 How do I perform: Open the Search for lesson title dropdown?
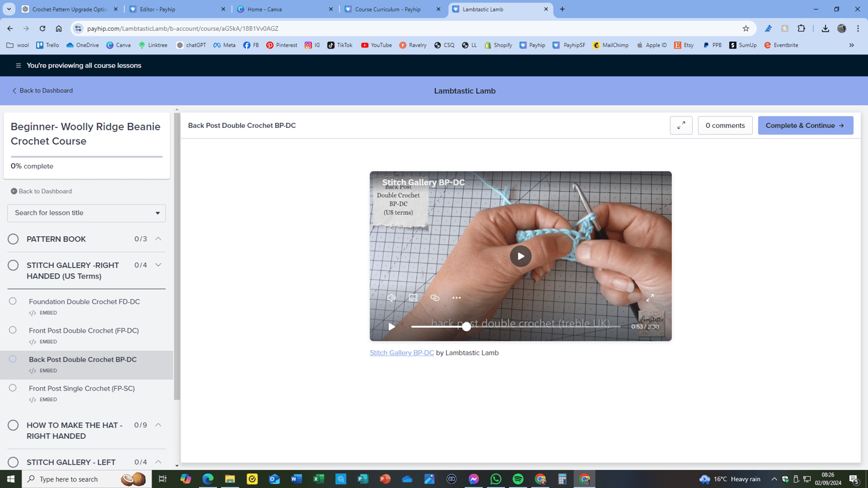point(86,213)
